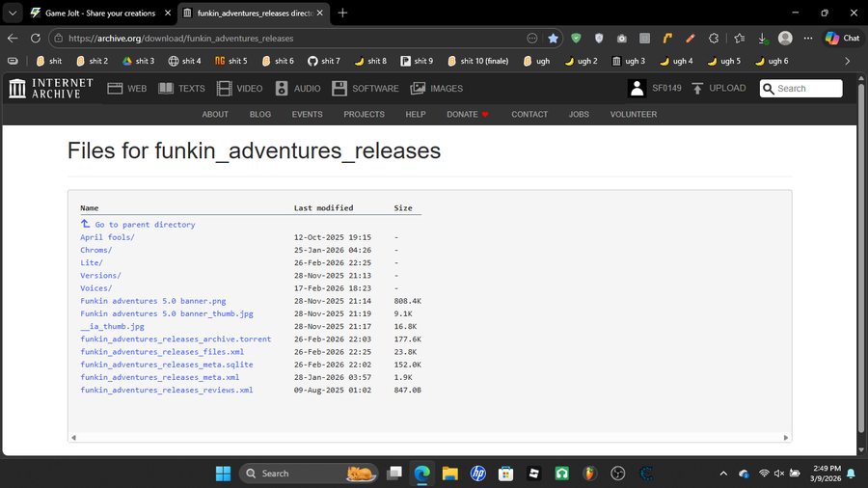Open the Favorites star list icon
The image size is (868, 488).
coord(739,39)
